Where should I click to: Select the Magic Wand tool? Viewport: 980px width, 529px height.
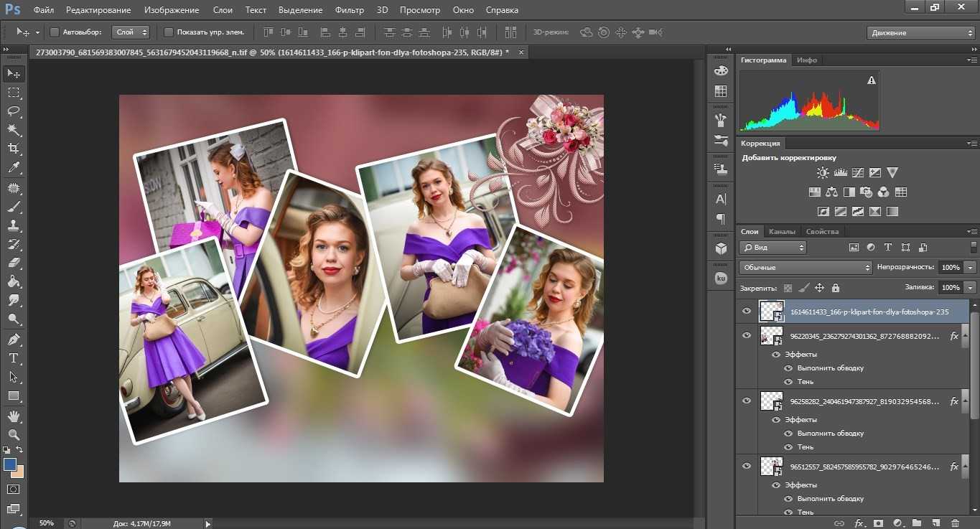14,130
